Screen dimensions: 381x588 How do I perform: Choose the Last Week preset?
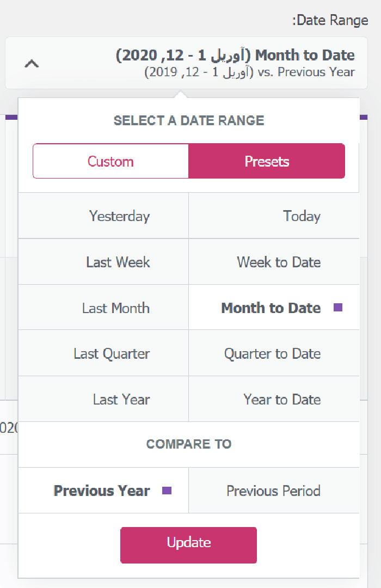click(x=103, y=262)
